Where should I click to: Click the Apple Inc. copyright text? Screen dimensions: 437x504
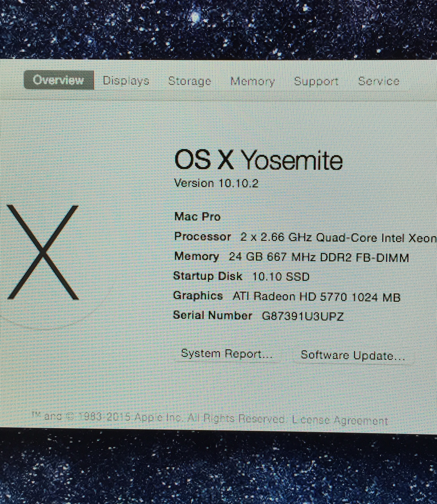(158, 418)
